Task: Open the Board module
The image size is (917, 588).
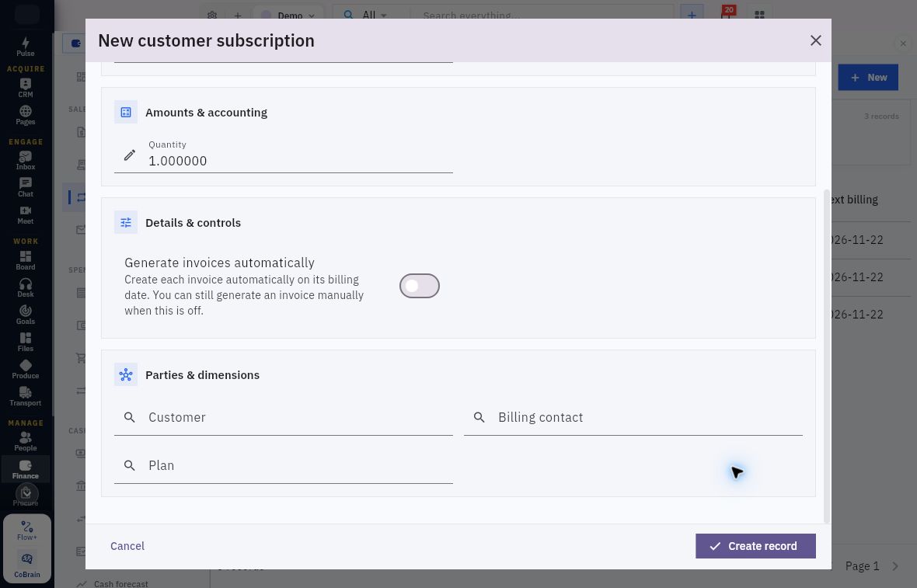Action: pos(25,261)
